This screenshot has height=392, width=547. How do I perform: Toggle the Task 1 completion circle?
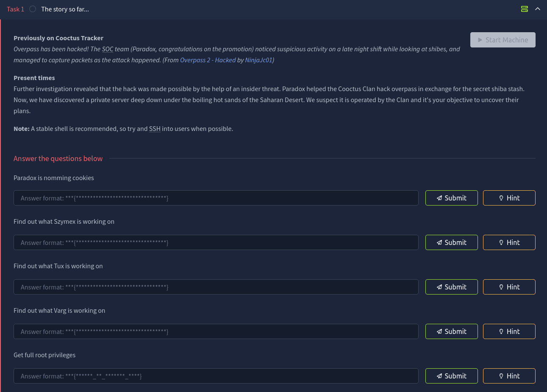33,9
